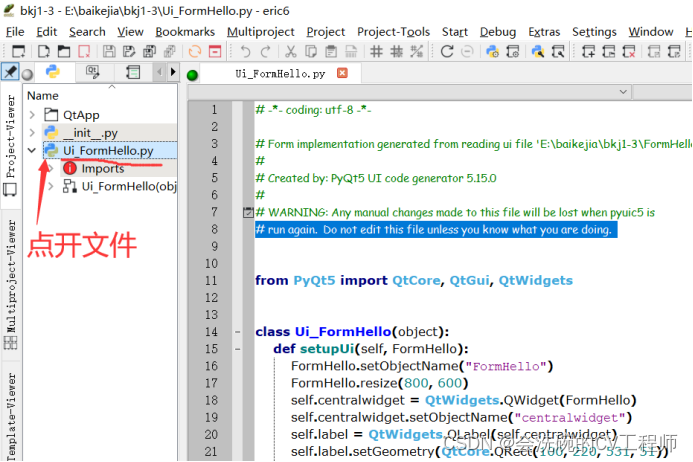This screenshot has height=462, width=693.
Task: Open the Project-Tools menu
Action: coord(393,32)
